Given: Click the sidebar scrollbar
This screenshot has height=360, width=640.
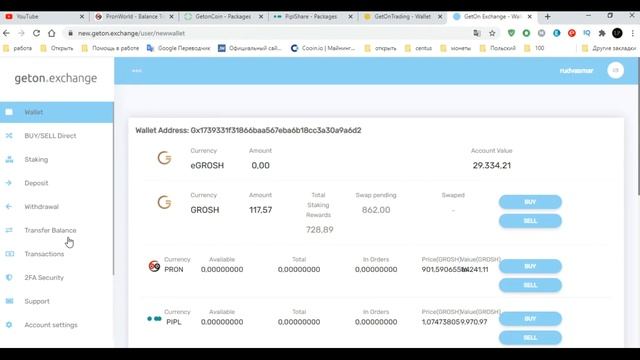Looking at the screenshot, I should point(113,188).
